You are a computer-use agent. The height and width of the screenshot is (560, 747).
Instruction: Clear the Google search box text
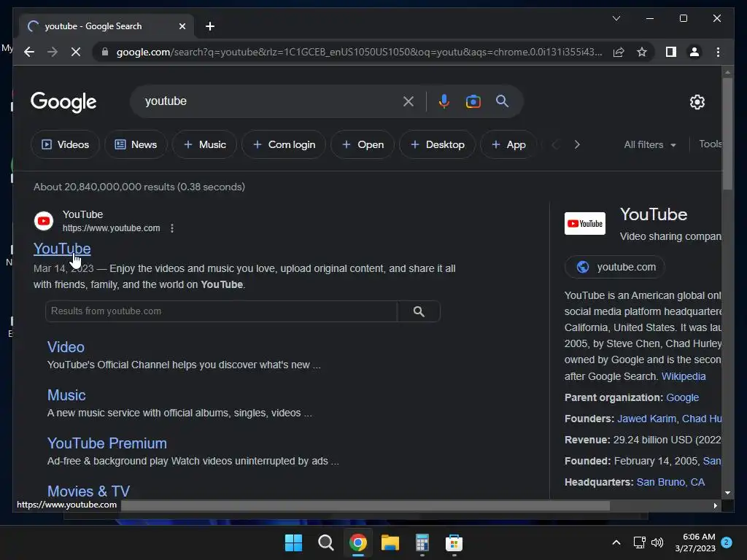tap(409, 101)
